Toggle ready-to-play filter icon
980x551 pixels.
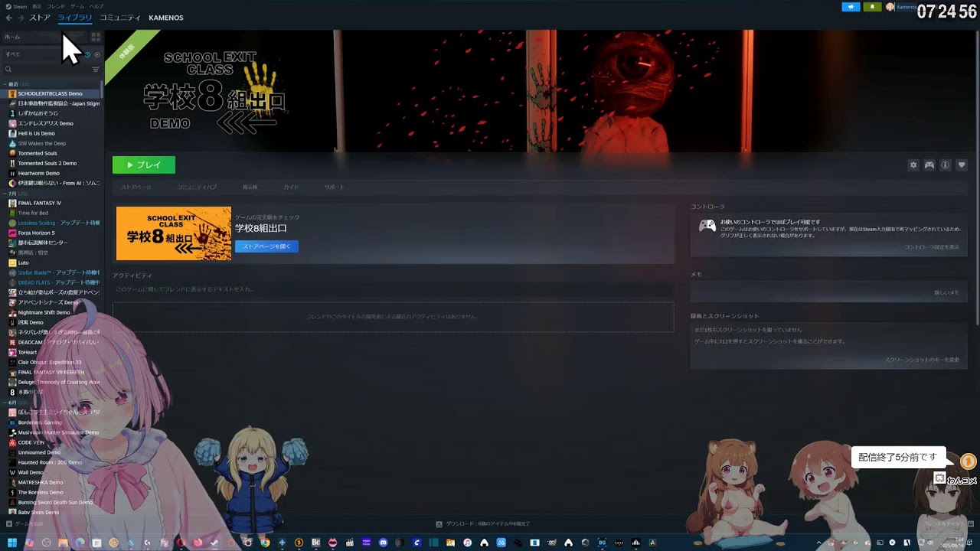(x=96, y=54)
